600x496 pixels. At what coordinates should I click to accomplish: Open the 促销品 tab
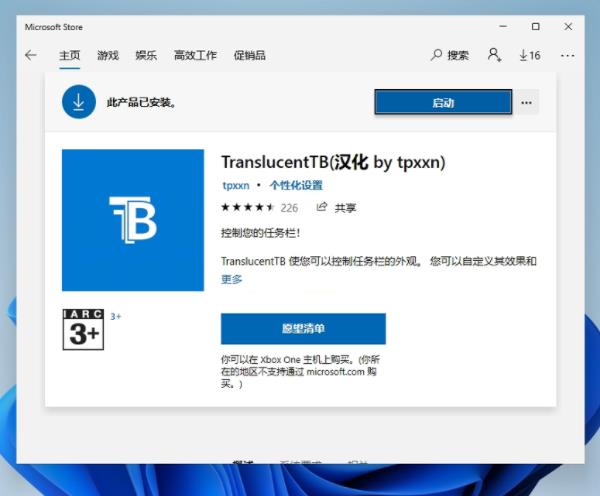point(249,55)
